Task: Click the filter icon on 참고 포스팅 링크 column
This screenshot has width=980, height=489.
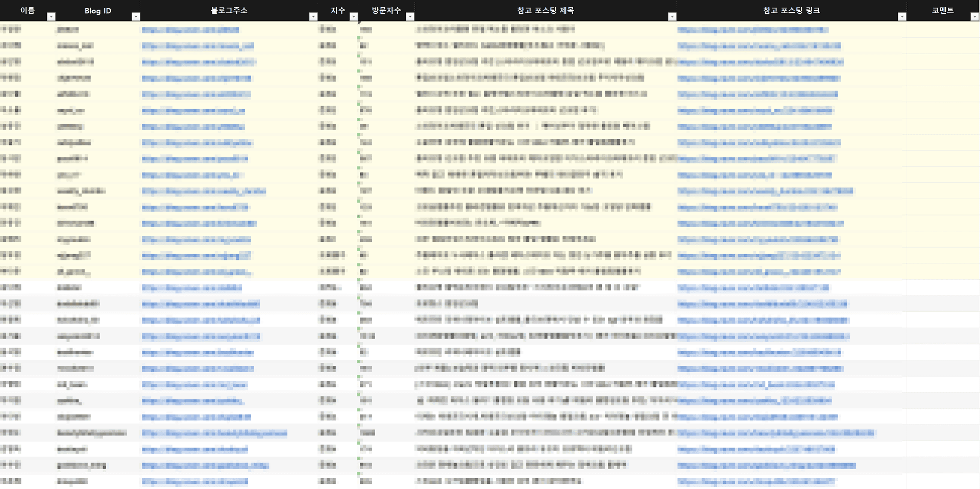Action: pyautogui.click(x=902, y=16)
